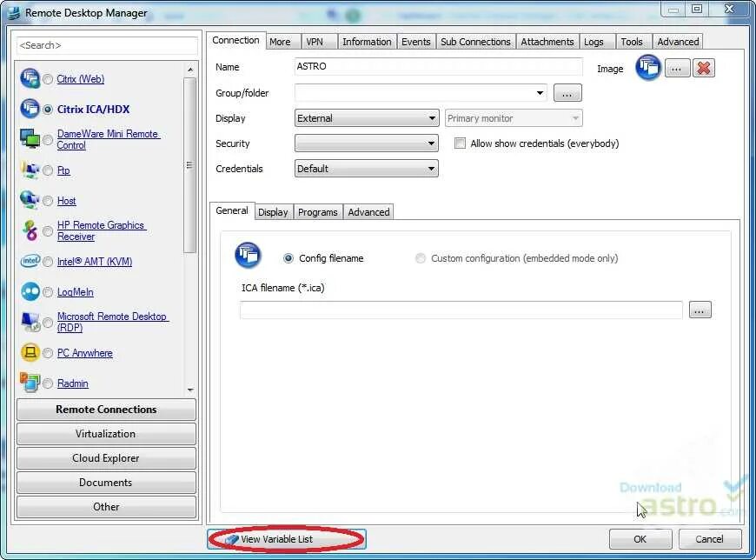This screenshot has height=560, width=756.
Task: Open the Information tab
Action: 367,42
